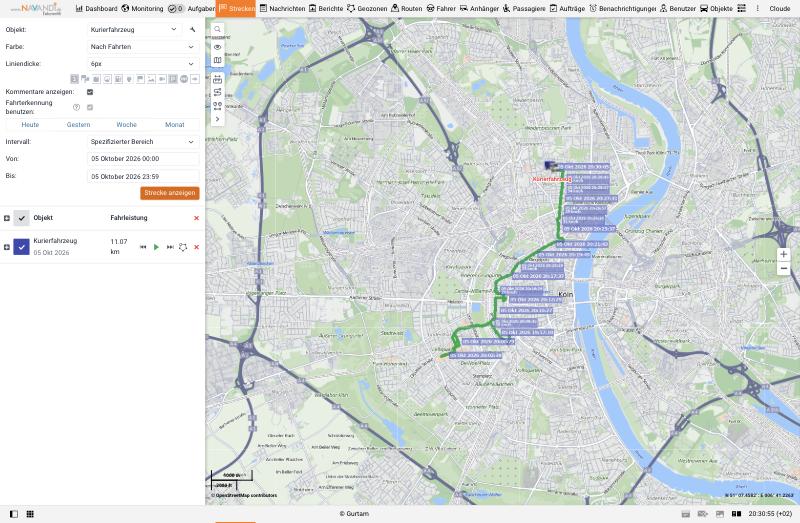This screenshot has height=523, width=800.
Task: Open the grid view icon in bottom bar
Action: [30, 514]
